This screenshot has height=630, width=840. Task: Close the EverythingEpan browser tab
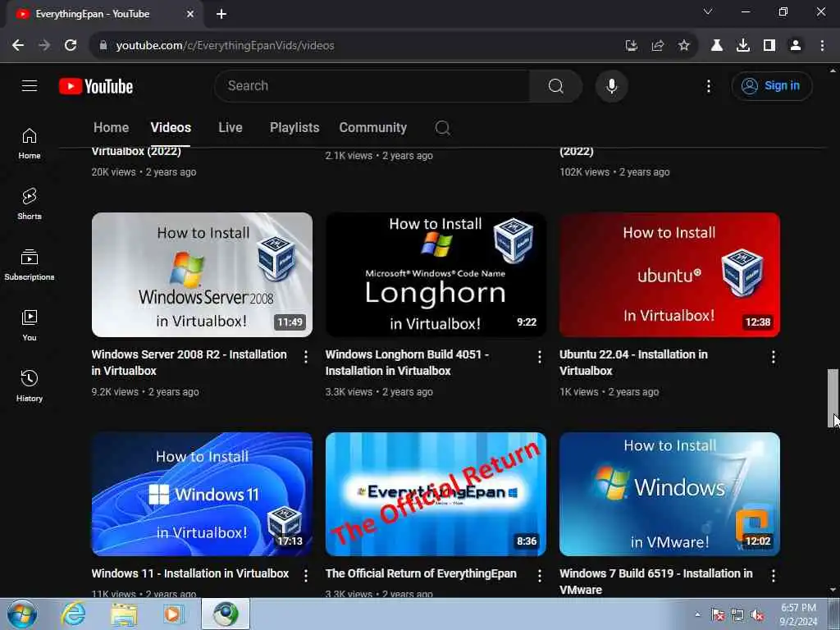[190, 14]
